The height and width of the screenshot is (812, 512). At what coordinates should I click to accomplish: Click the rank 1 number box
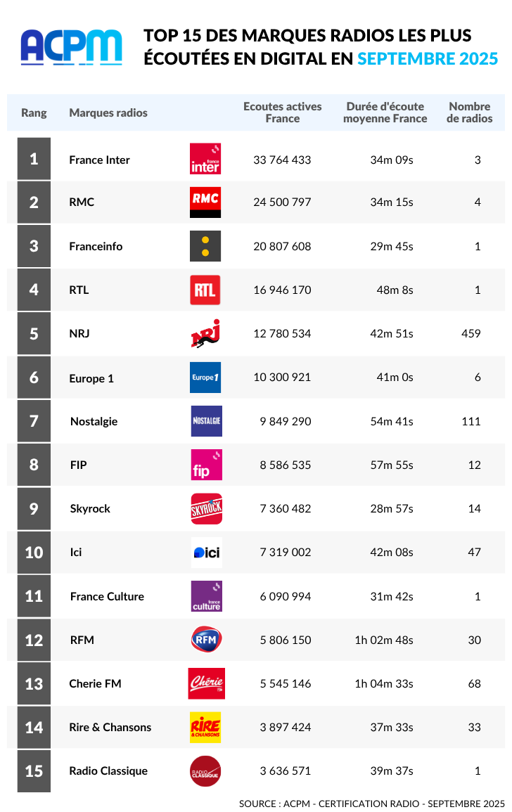click(34, 159)
